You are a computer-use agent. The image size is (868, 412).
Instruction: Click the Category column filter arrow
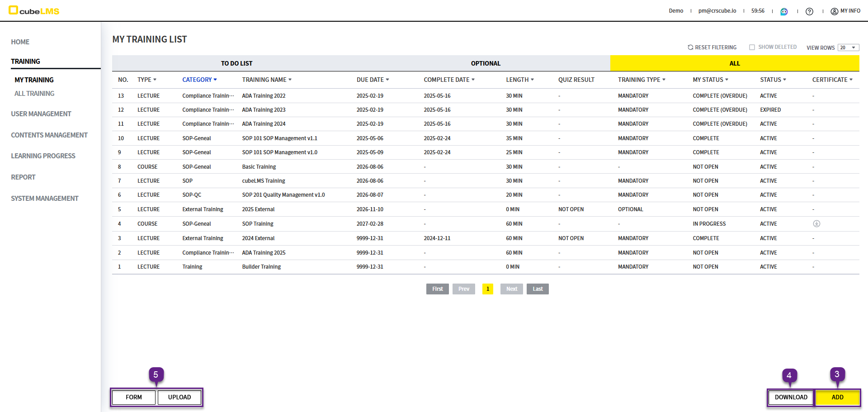click(x=215, y=80)
